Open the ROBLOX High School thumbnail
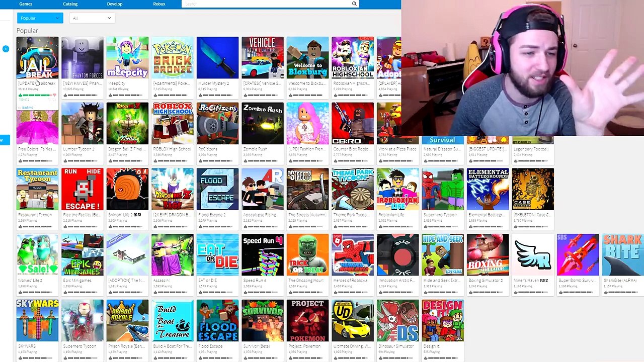 [173, 123]
